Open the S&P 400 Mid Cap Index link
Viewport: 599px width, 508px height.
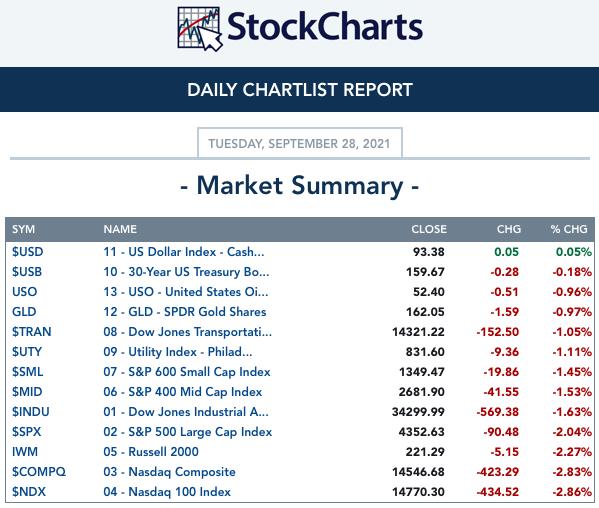pyautogui.click(x=183, y=392)
